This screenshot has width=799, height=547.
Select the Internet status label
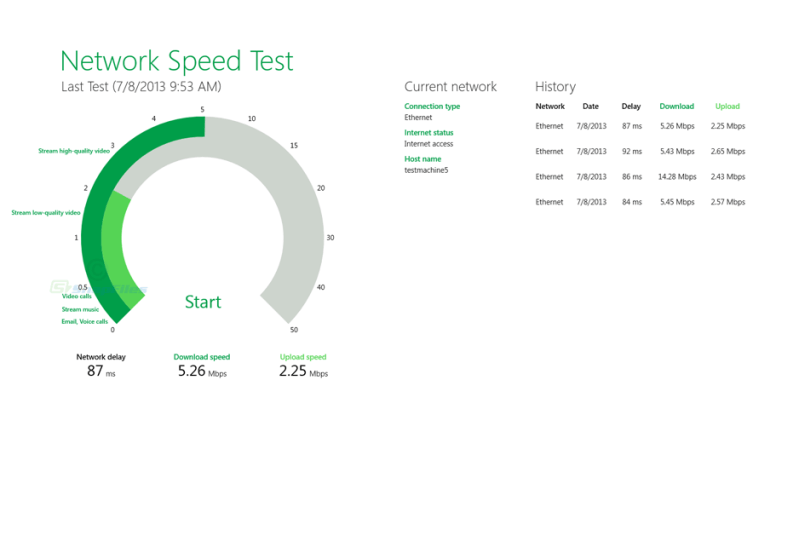[429, 133]
